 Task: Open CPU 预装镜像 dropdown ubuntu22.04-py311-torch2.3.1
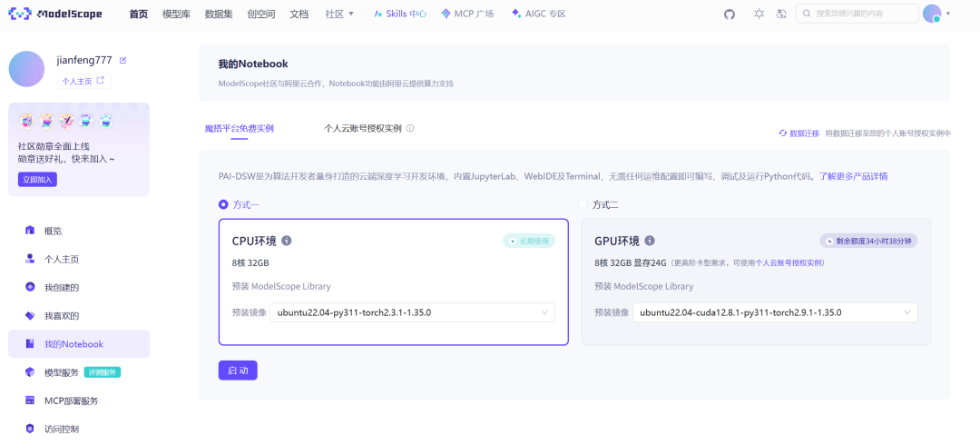click(413, 312)
